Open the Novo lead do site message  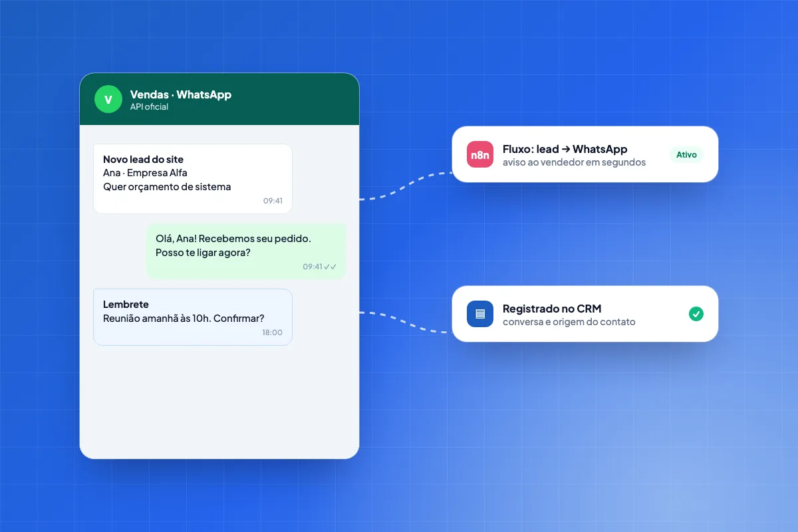click(x=193, y=179)
